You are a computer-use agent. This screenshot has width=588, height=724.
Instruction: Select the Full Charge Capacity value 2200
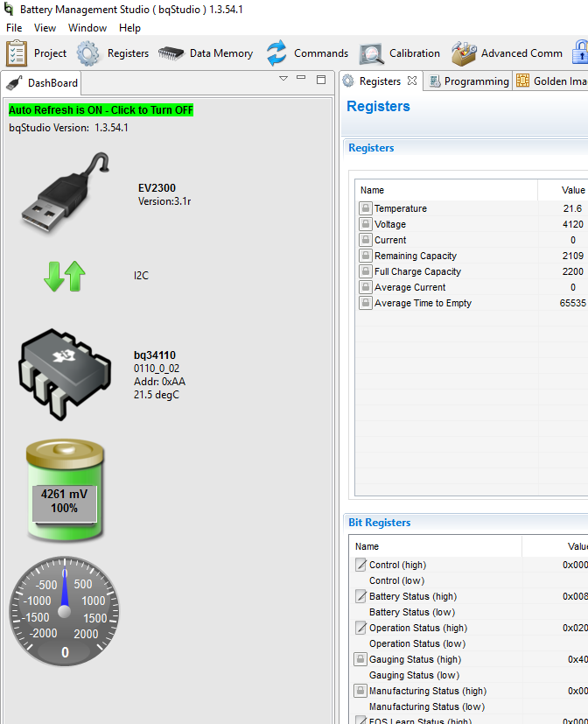coord(573,271)
